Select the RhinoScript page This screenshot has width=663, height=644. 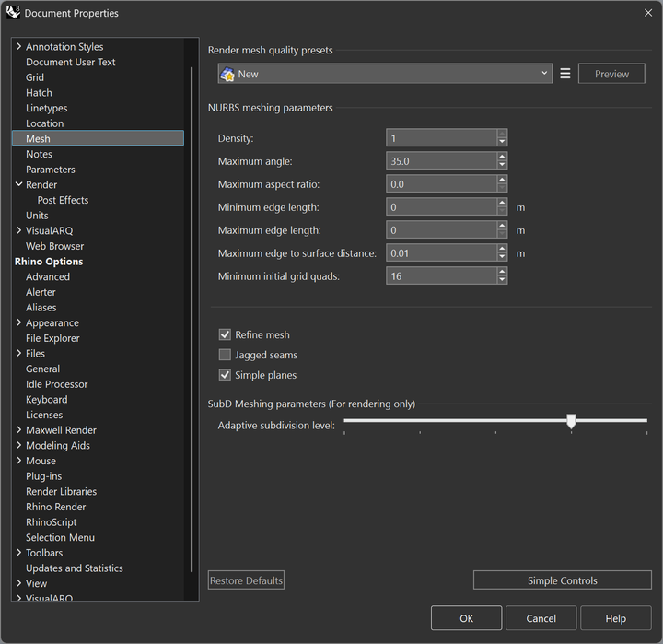click(52, 522)
